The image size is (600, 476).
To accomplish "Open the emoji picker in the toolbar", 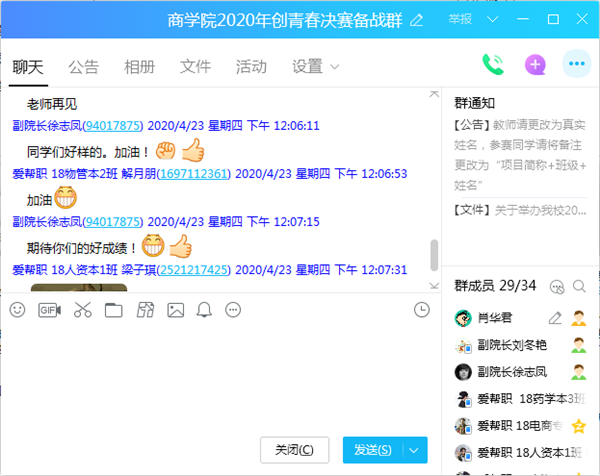I will pos(17,310).
